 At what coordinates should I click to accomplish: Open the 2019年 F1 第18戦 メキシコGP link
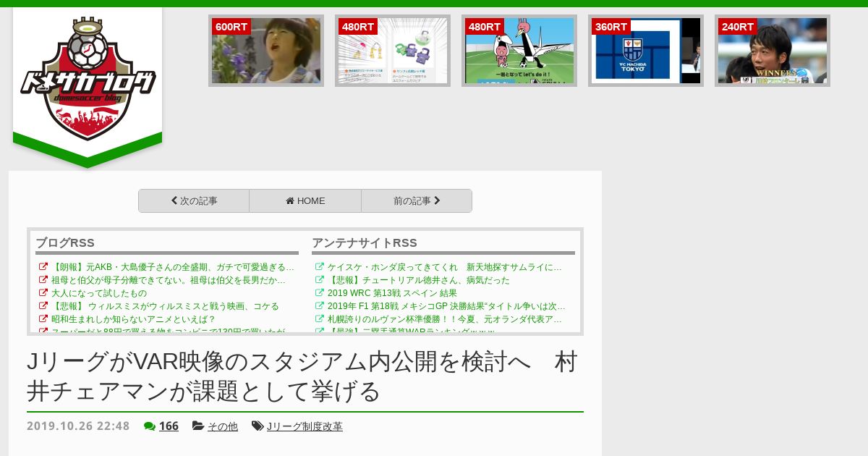pos(447,306)
